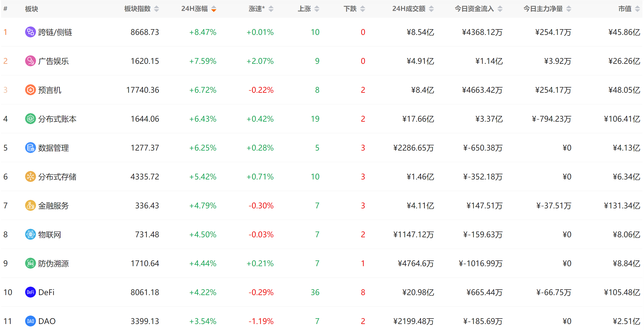Click the 分布式账本 sector icon
The width and height of the screenshot is (644, 330).
click(x=30, y=119)
